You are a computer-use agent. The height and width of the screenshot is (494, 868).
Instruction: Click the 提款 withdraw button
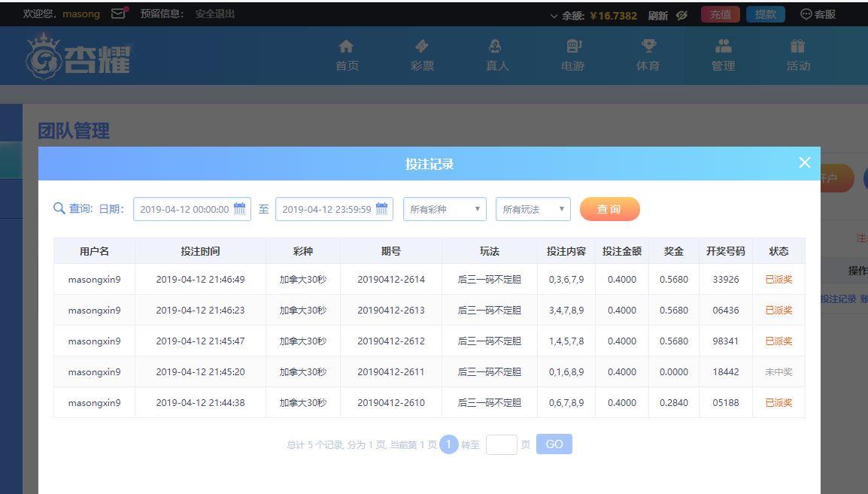[765, 14]
